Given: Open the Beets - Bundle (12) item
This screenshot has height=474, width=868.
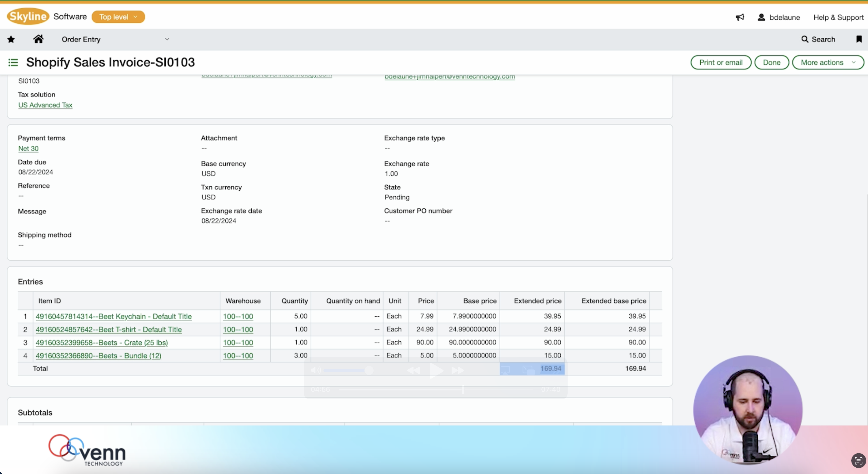Looking at the screenshot, I should pyautogui.click(x=98, y=356).
